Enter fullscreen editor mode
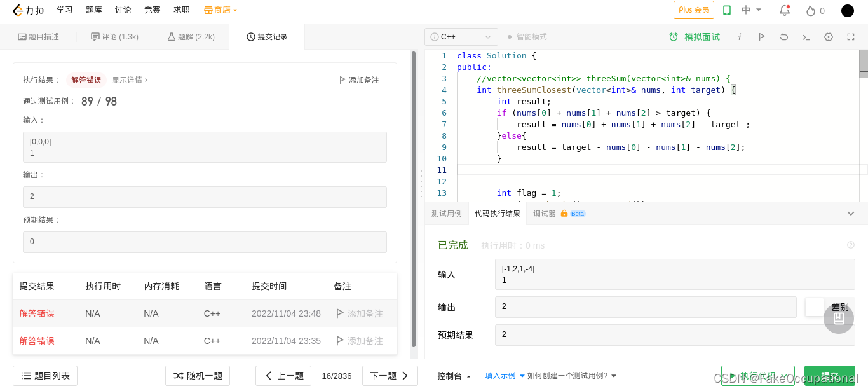The image size is (868, 391). click(851, 37)
